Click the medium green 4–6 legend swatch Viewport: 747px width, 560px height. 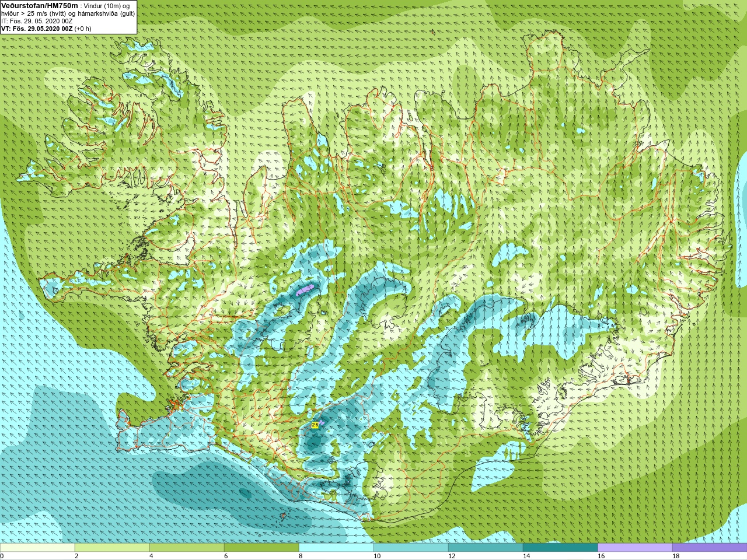[187, 548]
